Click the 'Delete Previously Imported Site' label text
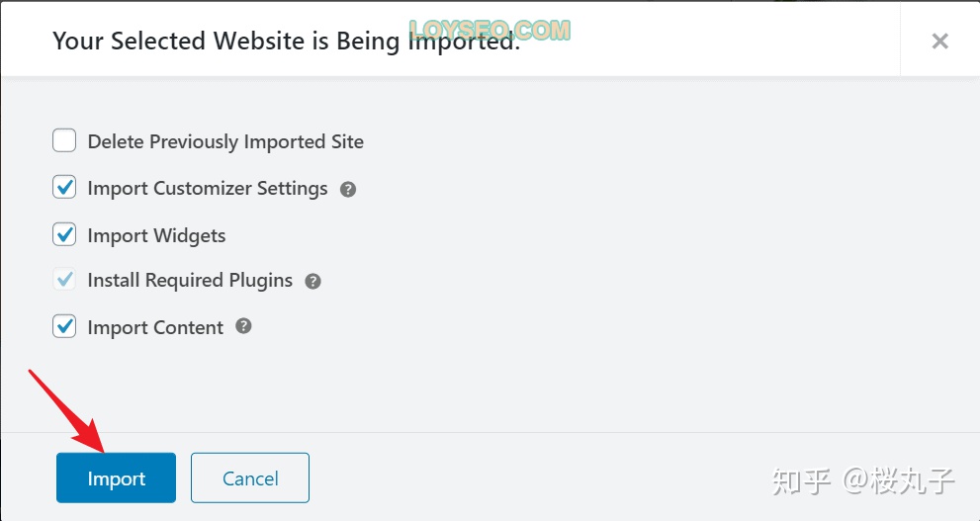Image resolution: width=980 pixels, height=521 pixels. pyautogui.click(x=225, y=141)
